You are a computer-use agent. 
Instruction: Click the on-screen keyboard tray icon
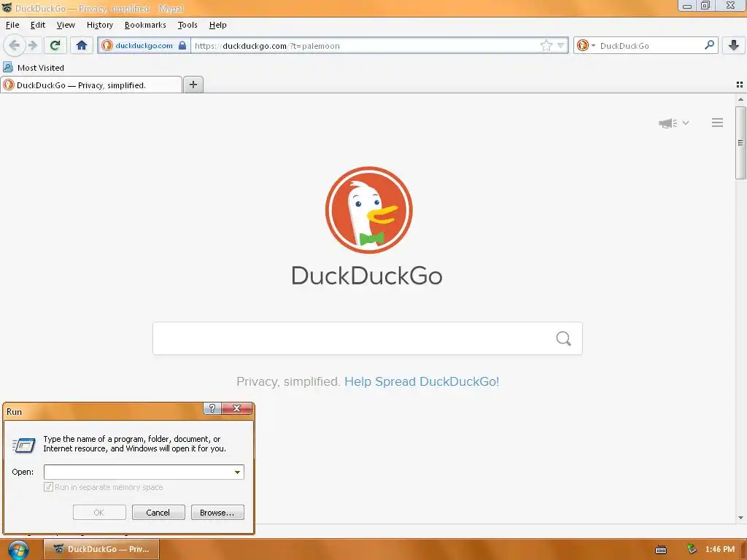coord(661,550)
